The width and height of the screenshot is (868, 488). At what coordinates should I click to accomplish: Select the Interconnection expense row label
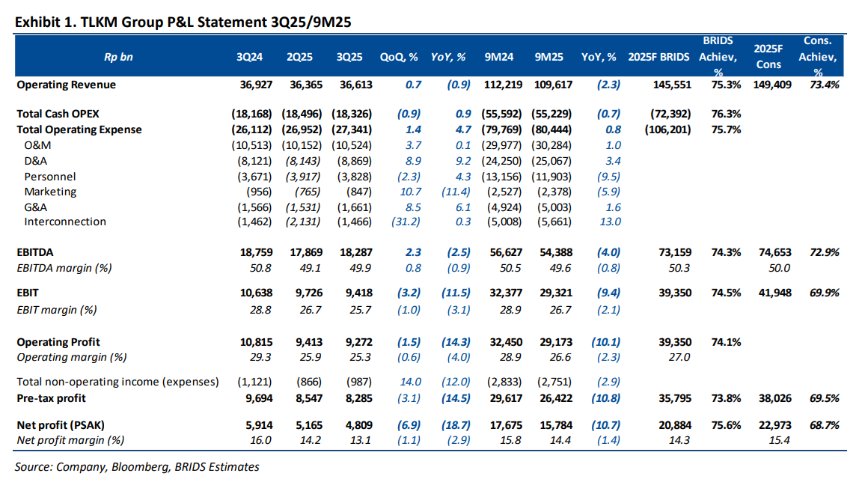point(65,222)
